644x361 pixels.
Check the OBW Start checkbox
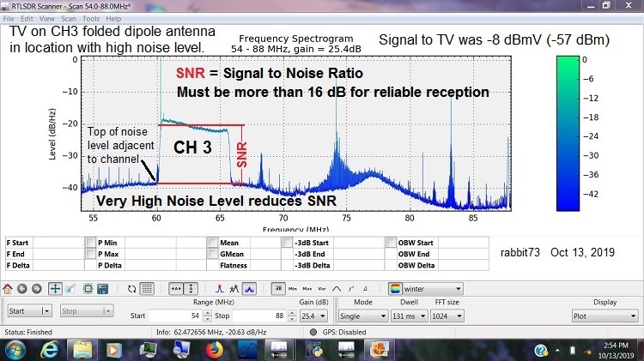tap(392, 243)
